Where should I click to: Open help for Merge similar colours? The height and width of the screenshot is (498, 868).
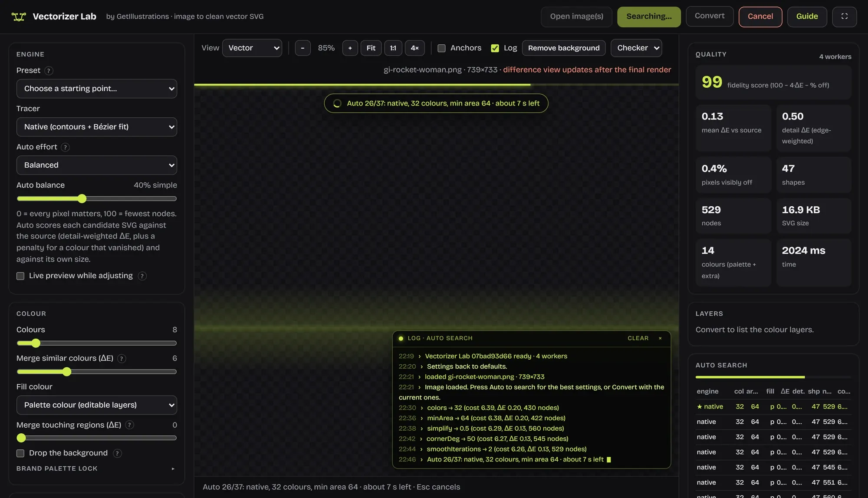(122, 359)
